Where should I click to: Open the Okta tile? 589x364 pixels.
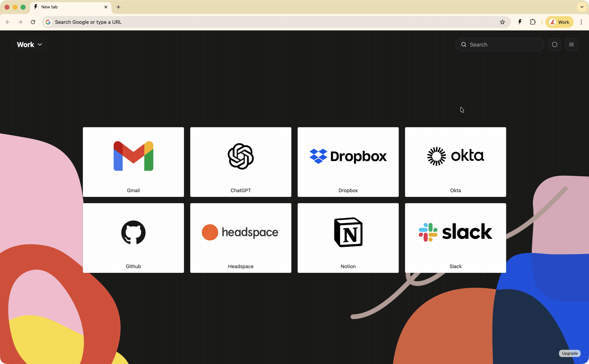[x=455, y=162]
